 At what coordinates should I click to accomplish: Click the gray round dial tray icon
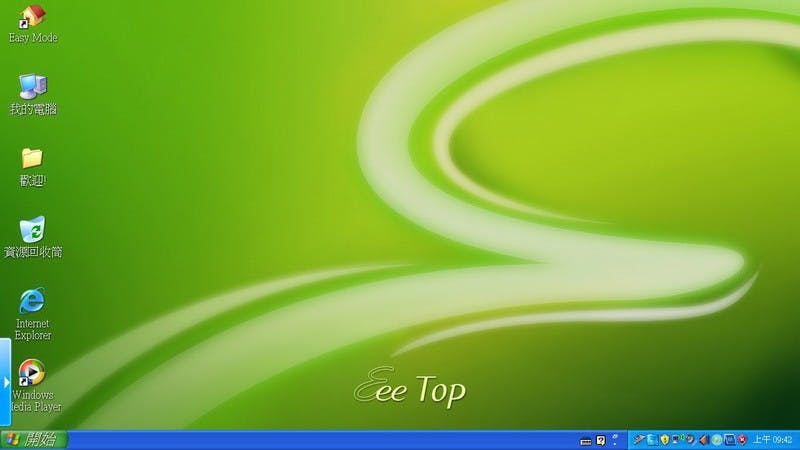click(x=691, y=440)
